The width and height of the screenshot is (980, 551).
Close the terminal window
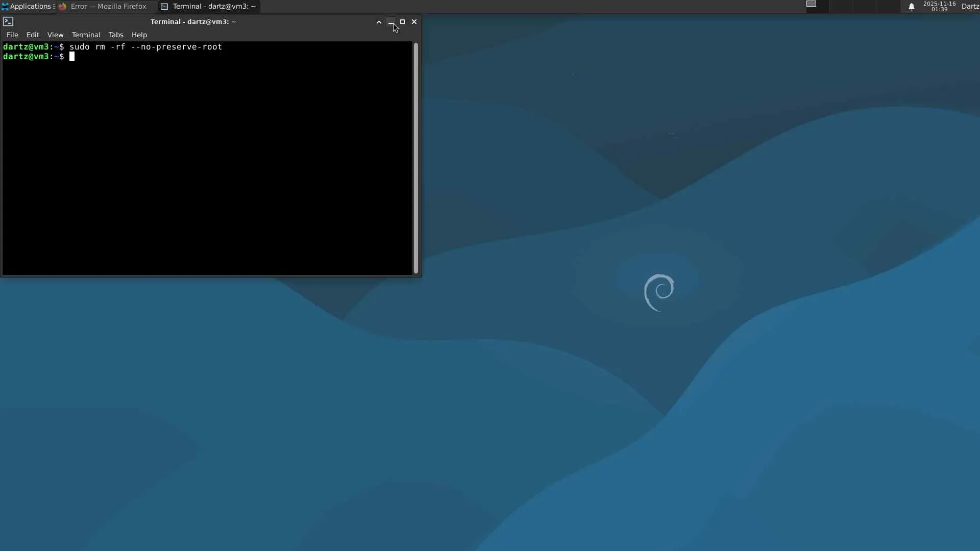(x=414, y=22)
